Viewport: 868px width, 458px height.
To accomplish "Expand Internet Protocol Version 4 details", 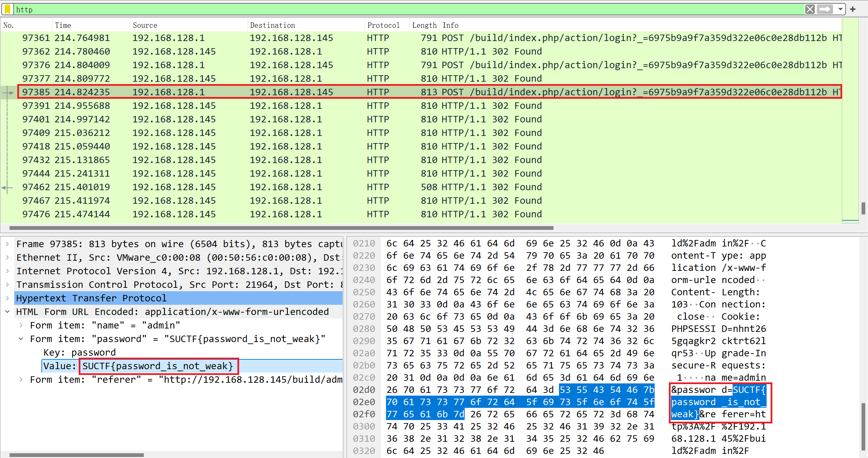I will pos(7,271).
